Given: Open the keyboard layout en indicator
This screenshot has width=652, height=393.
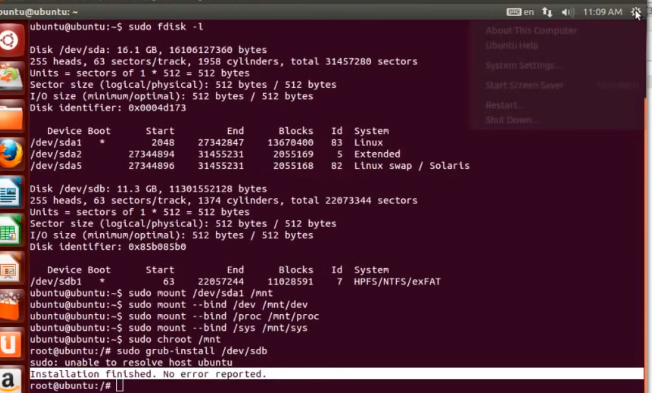Looking at the screenshot, I should coord(520,12).
